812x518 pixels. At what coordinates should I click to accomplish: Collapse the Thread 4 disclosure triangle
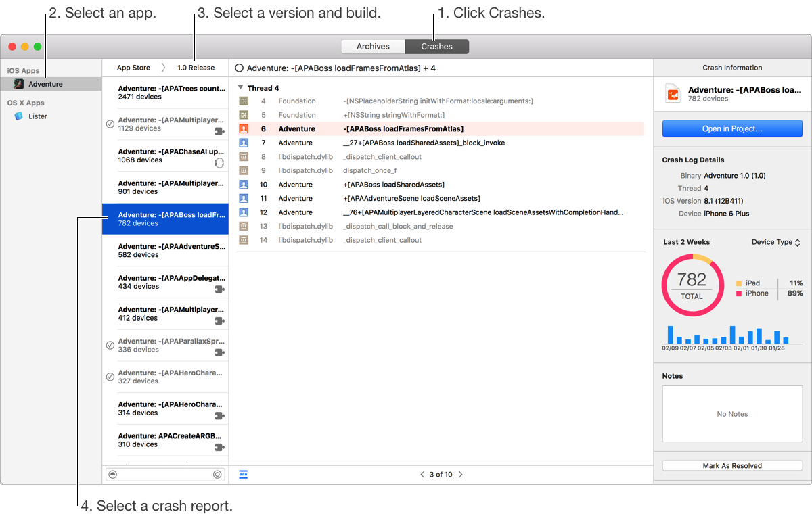click(241, 88)
